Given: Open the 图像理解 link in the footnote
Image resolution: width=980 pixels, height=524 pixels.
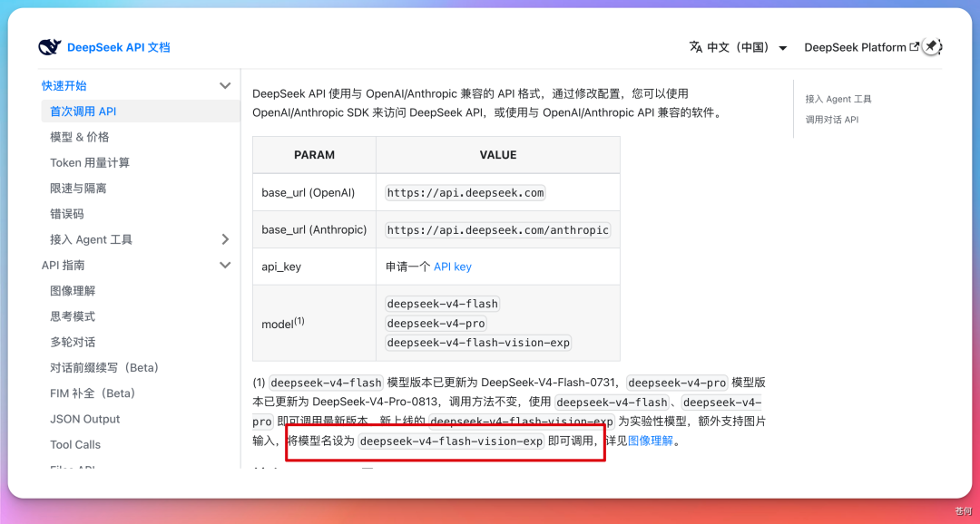Looking at the screenshot, I should click(651, 441).
